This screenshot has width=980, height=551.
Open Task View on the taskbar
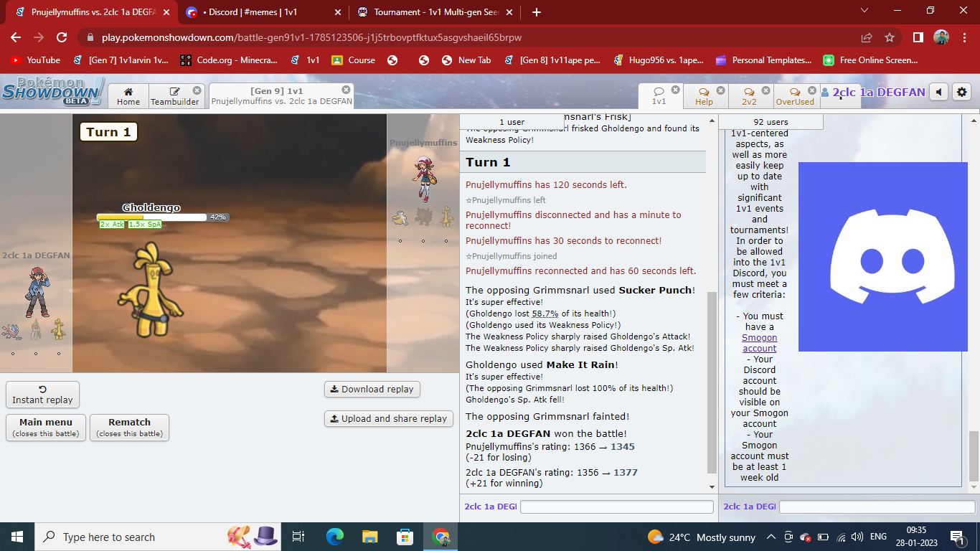(299, 537)
